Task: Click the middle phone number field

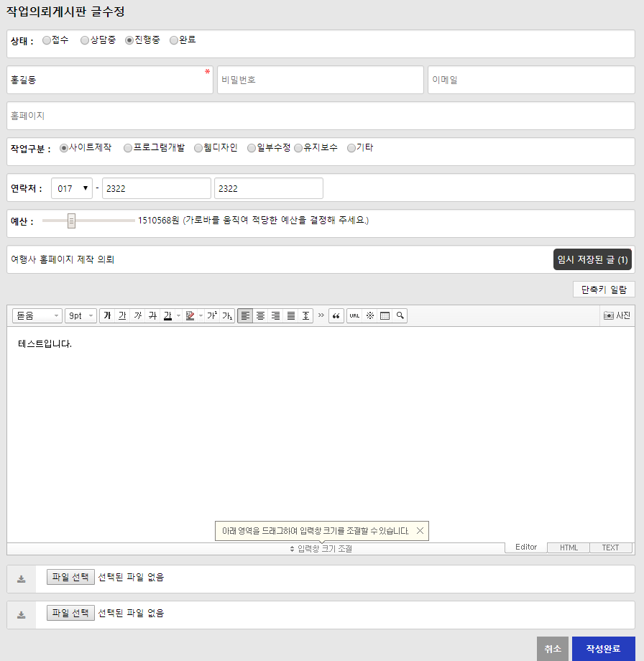Action: (157, 188)
